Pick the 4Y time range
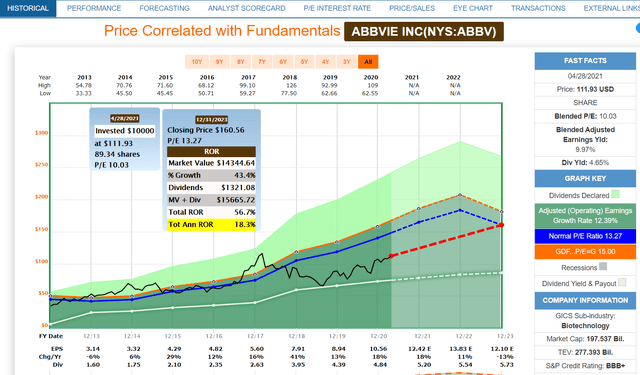Image resolution: width=640 pixels, height=375 pixels. [x=325, y=62]
